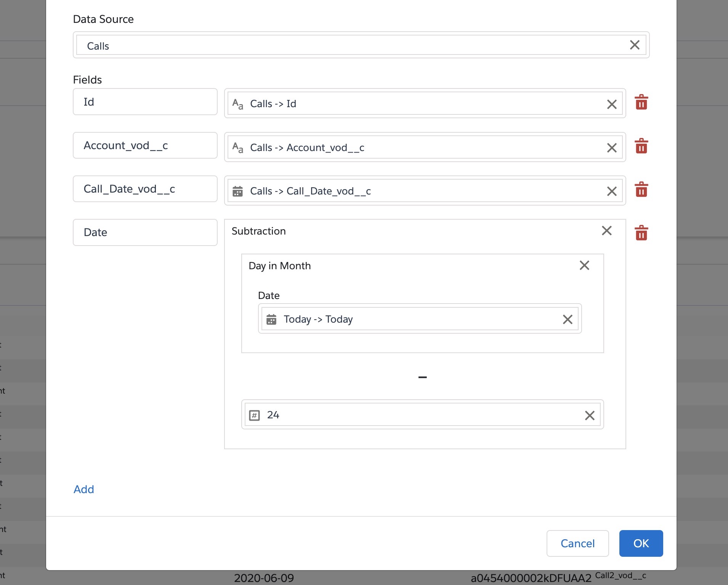Image resolution: width=728 pixels, height=585 pixels.
Task: Open the Calls -> Call_Date_vod__c field selector
Action: 419,191
